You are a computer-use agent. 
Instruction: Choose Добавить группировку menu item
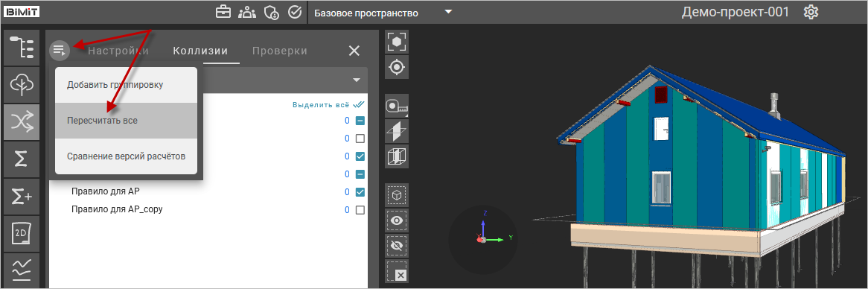click(x=127, y=85)
